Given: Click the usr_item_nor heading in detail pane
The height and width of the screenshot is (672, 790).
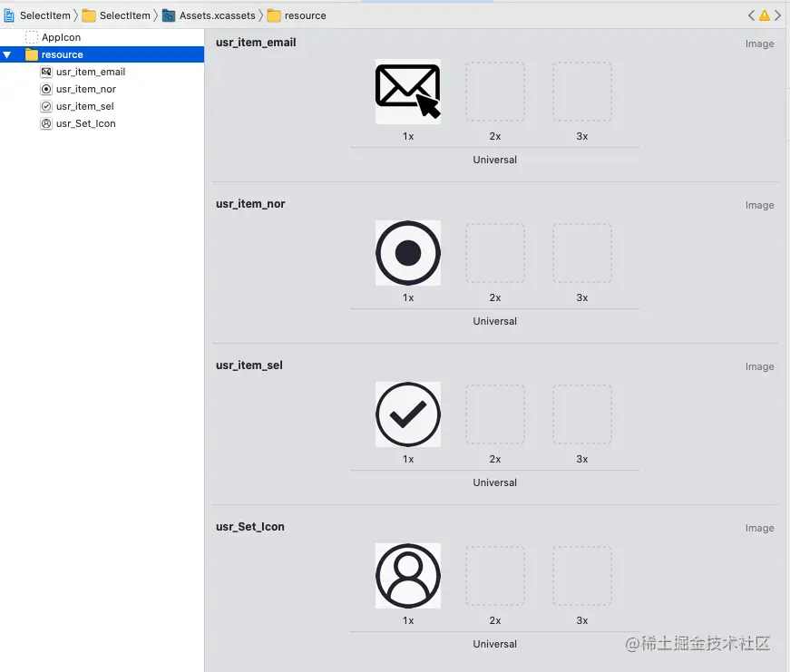Looking at the screenshot, I should point(250,203).
